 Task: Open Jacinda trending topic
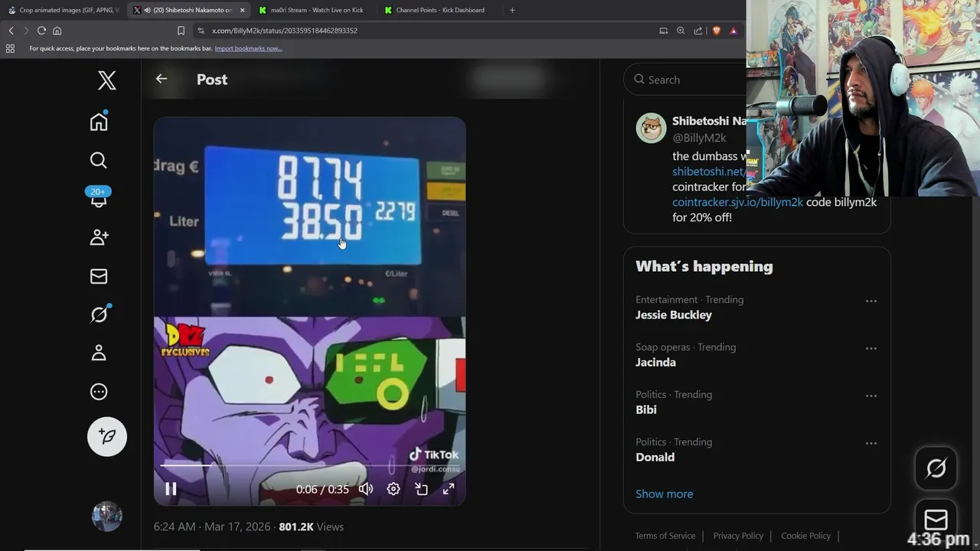pos(655,362)
